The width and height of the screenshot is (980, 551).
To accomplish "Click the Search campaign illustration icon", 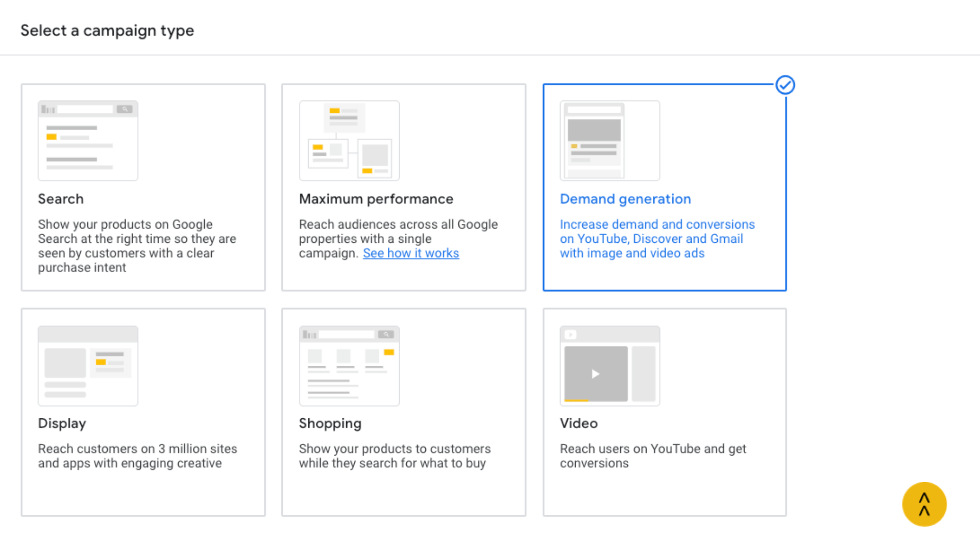I will pos(88,141).
